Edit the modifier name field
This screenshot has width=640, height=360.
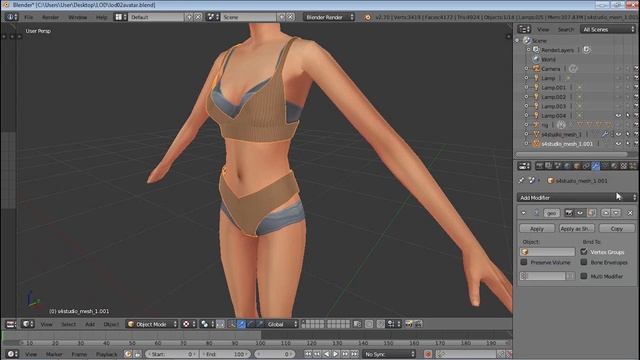pyautogui.click(x=551, y=213)
